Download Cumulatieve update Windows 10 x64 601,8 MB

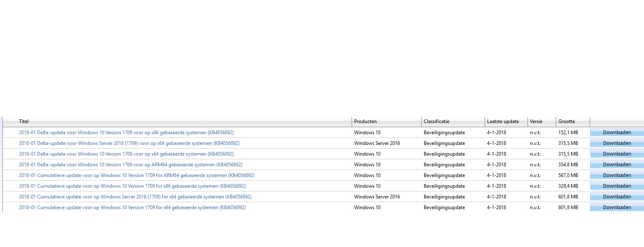617,207
